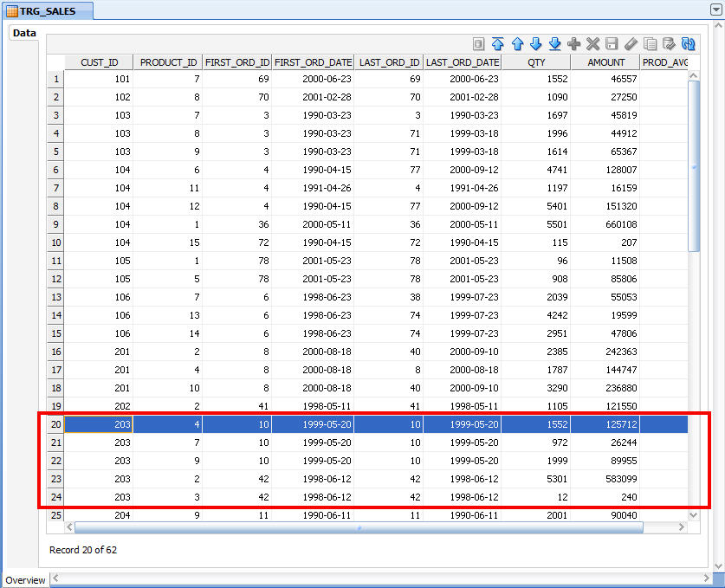Add a new row with plus icon
Screen dimensions: 725x588
(573, 44)
